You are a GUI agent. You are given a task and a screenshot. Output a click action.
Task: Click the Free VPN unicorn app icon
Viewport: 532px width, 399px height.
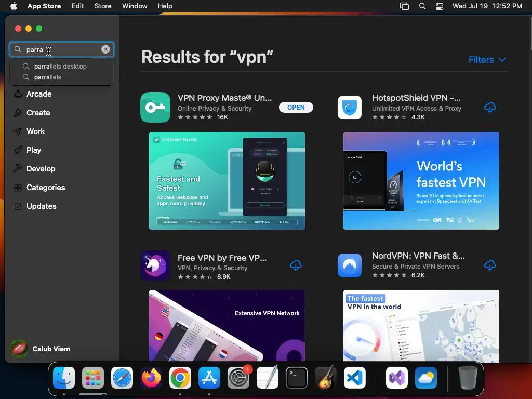(155, 265)
